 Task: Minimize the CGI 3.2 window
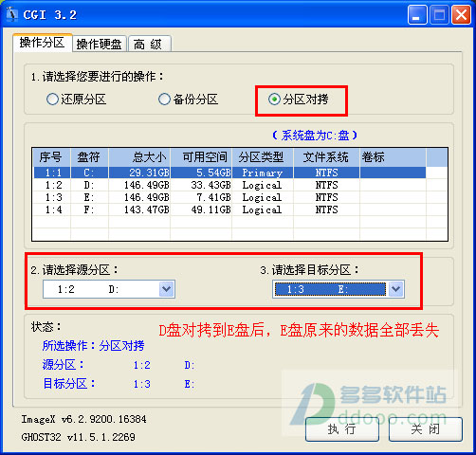417,15
